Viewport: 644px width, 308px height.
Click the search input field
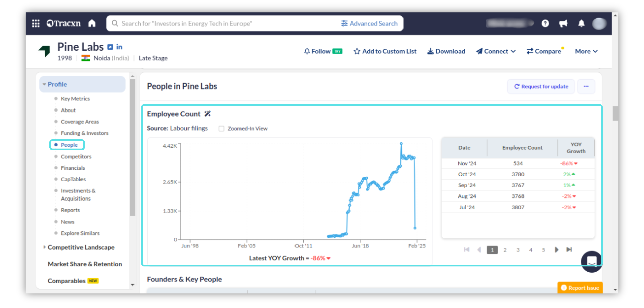click(x=221, y=24)
